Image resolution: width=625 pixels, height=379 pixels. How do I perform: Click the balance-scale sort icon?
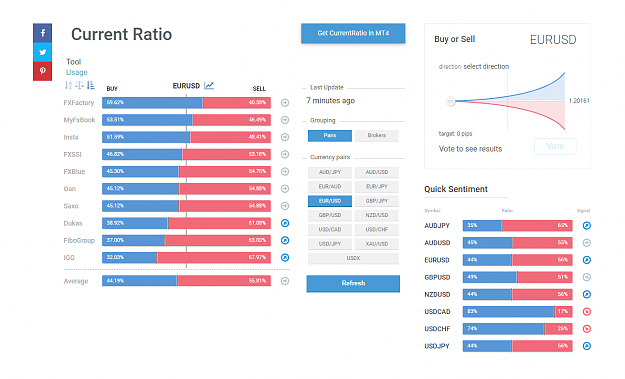[x=79, y=85]
